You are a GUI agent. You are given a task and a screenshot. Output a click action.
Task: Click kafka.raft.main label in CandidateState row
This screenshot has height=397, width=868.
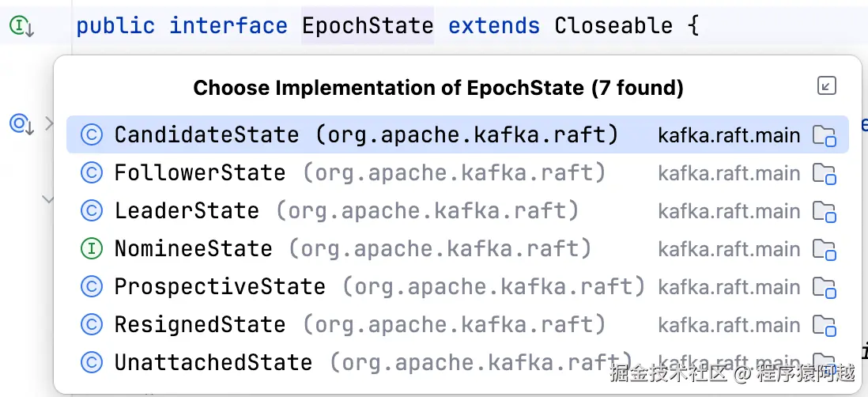729,136
